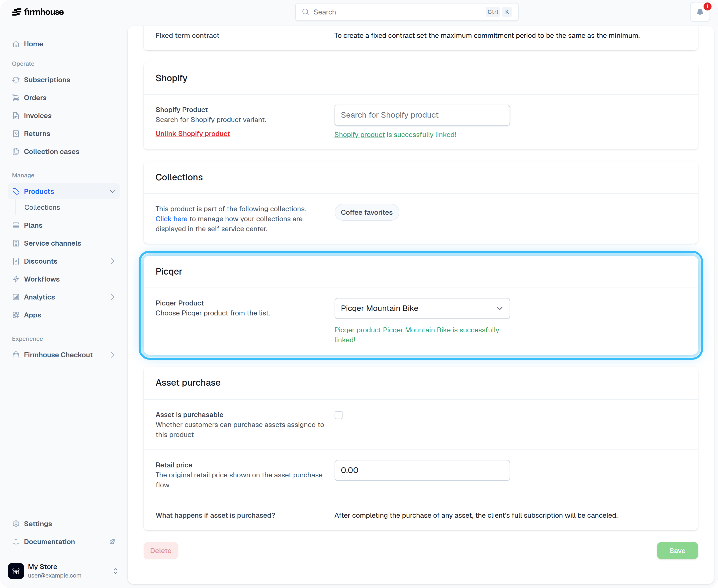Click the Discounts percent icon
This screenshot has height=588, width=718.
(16, 261)
